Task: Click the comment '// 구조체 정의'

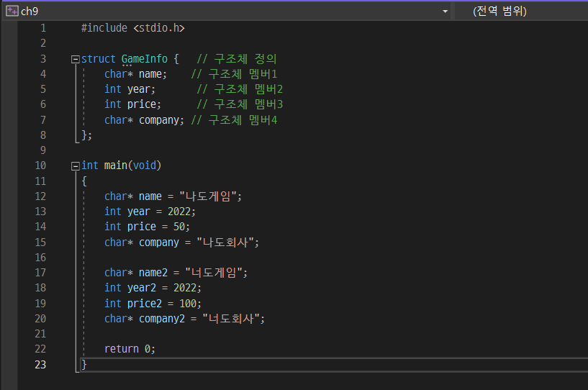Action: [x=237, y=59]
